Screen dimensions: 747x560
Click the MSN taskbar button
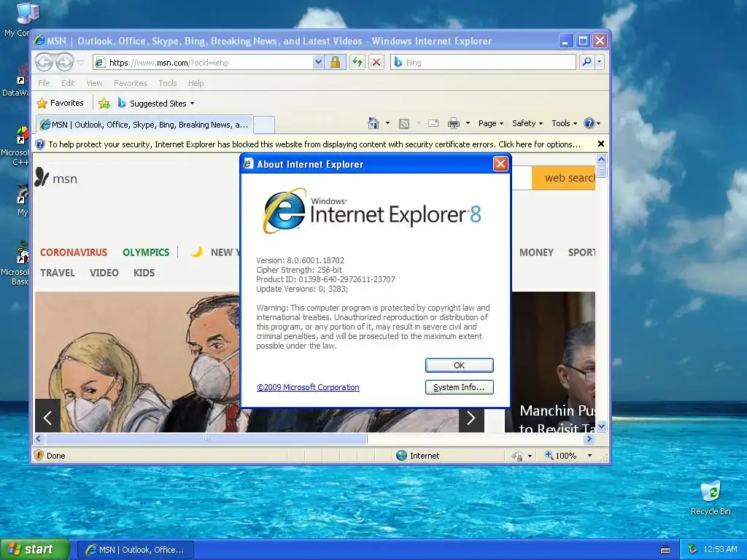click(x=135, y=550)
